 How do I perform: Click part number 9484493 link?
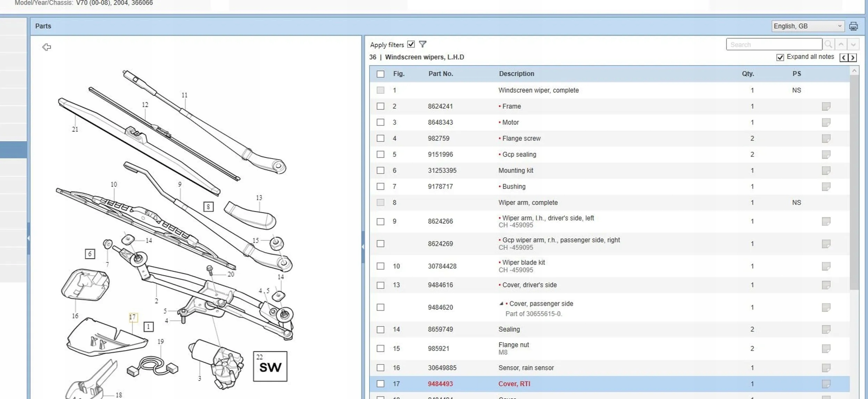(440, 384)
